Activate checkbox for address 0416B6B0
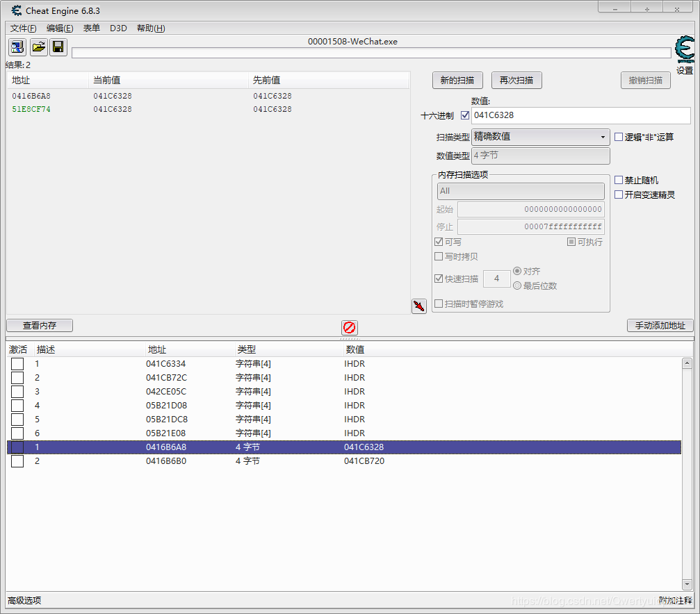The width and height of the screenshot is (700, 614). pyautogui.click(x=17, y=461)
